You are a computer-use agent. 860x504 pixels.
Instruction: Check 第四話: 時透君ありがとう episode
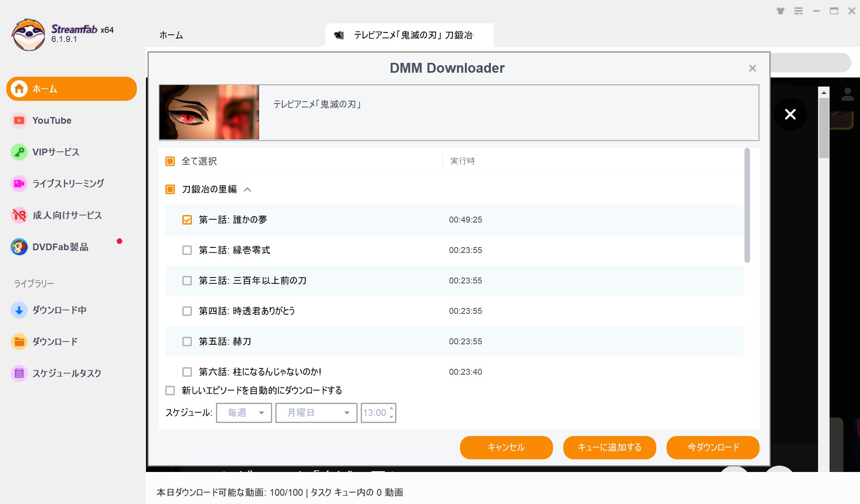pos(187,311)
